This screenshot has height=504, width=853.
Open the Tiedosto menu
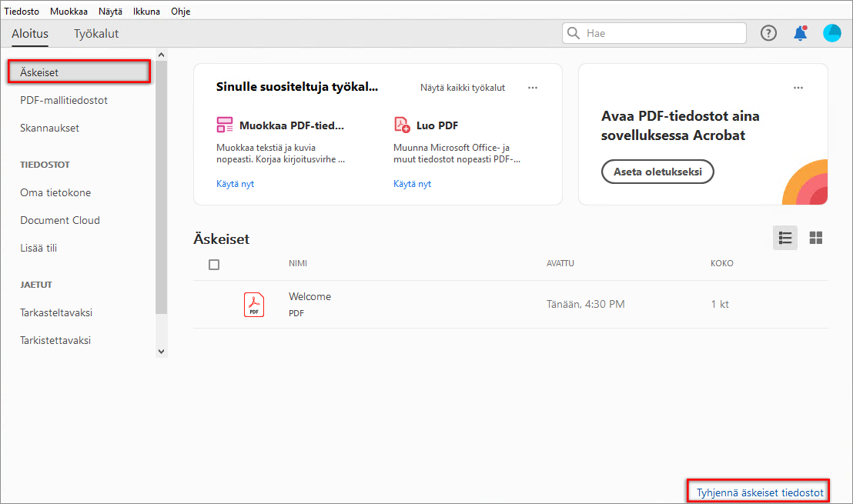[x=22, y=12]
